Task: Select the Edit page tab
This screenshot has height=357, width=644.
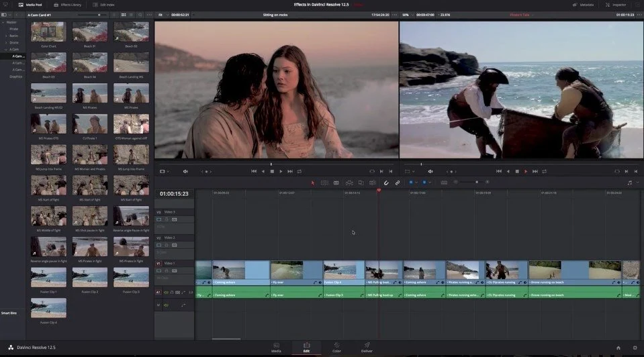Action: (x=306, y=348)
